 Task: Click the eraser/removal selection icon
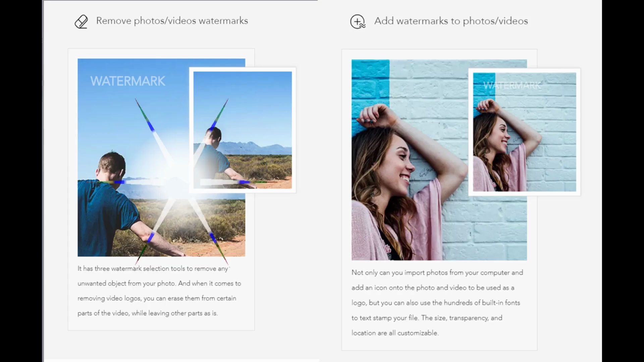[81, 21]
